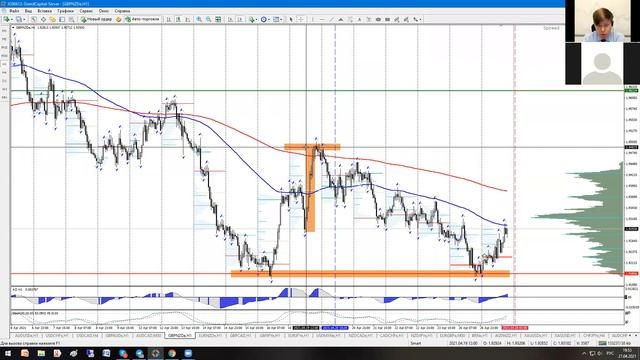Open the Графики menu
640x360 pixels.
tap(65, 11)
